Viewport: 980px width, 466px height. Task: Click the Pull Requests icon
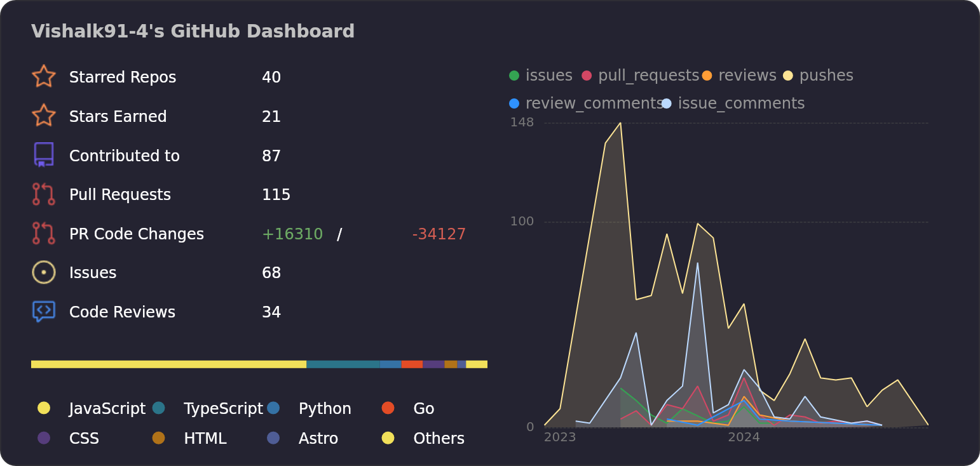[44, 194]
